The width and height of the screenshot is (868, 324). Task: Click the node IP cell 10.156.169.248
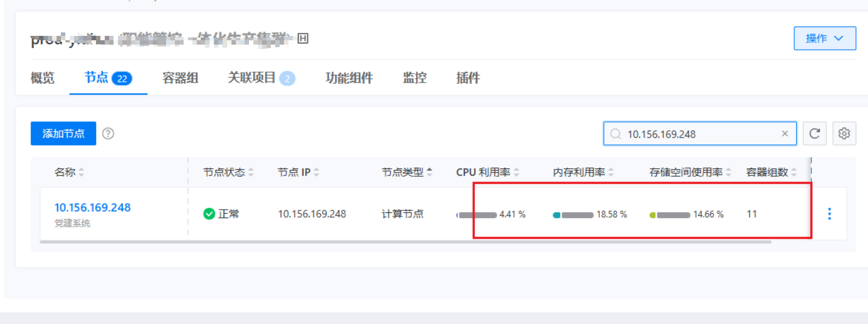coord(312,214)
